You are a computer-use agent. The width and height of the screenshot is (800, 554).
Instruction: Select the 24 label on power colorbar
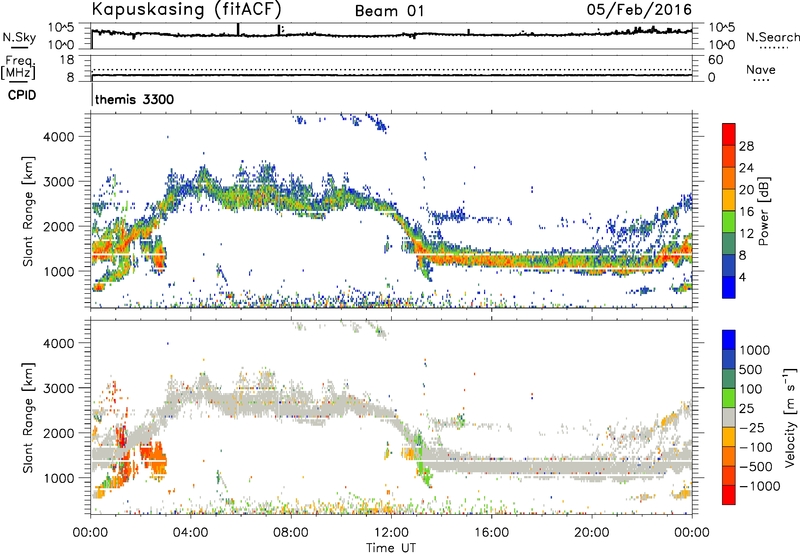tap(746, 168)
